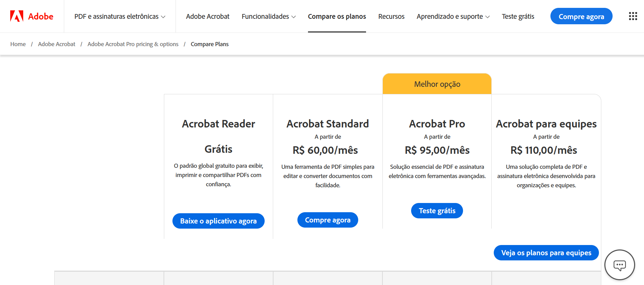Open the app grid icon in the header
Screen dimensions: 644x285
(x=633, y=16)
